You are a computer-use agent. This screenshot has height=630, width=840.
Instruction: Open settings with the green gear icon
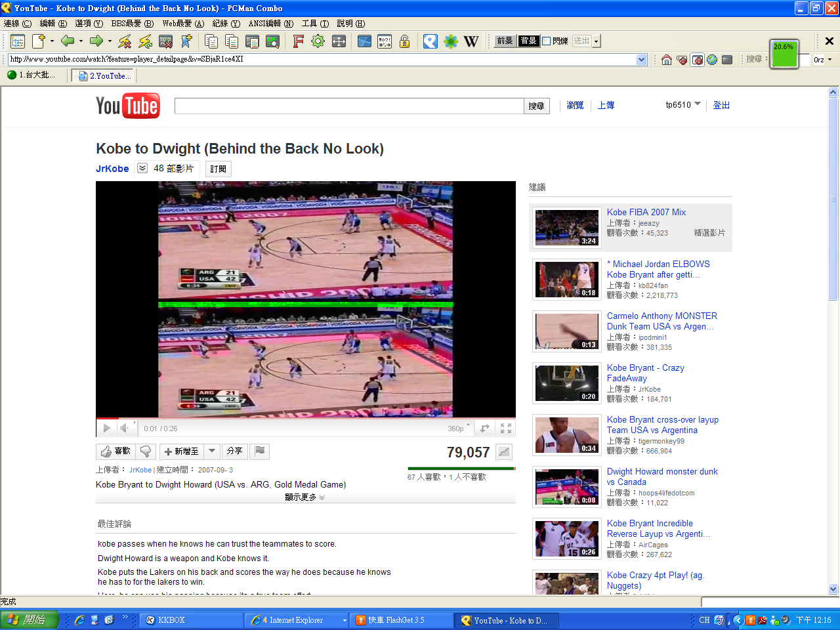318,41
